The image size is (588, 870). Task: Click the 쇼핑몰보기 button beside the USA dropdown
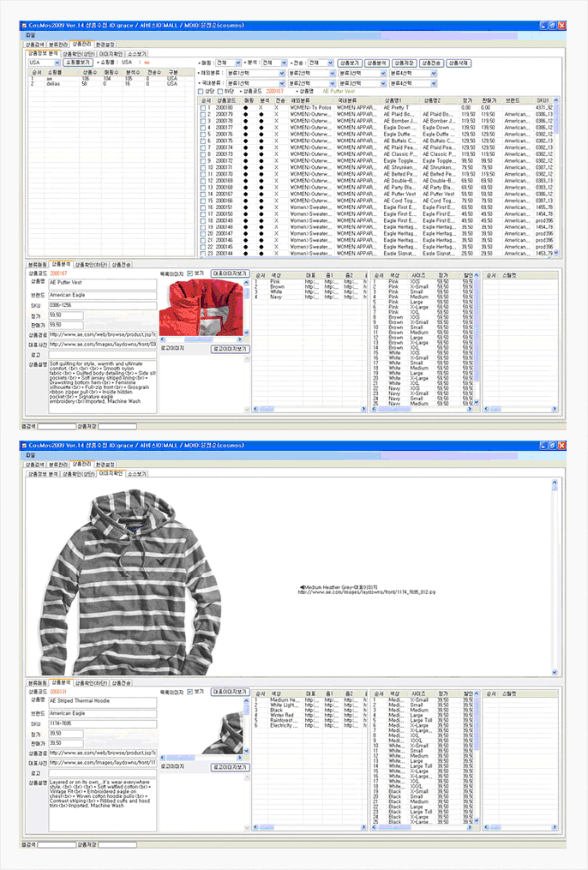coord(78,63)
